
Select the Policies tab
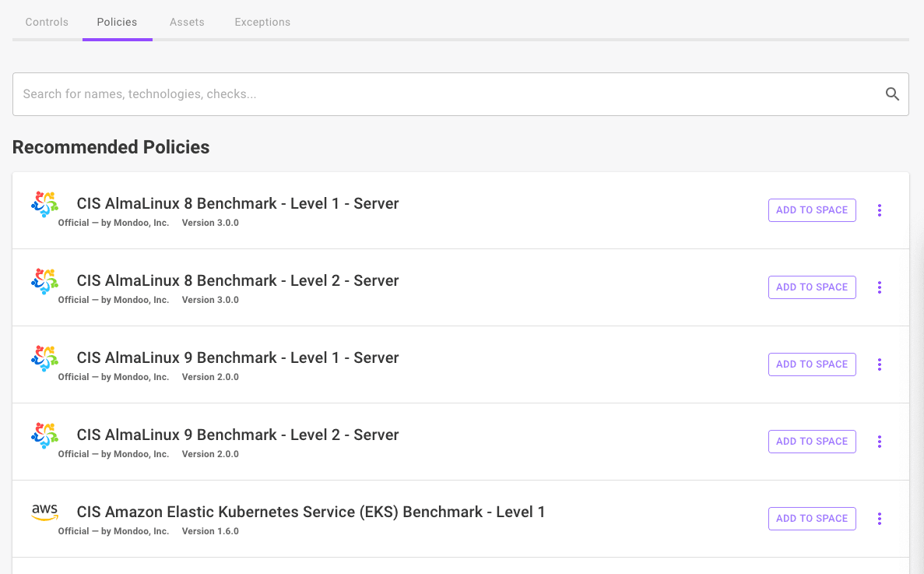(117, 22)
